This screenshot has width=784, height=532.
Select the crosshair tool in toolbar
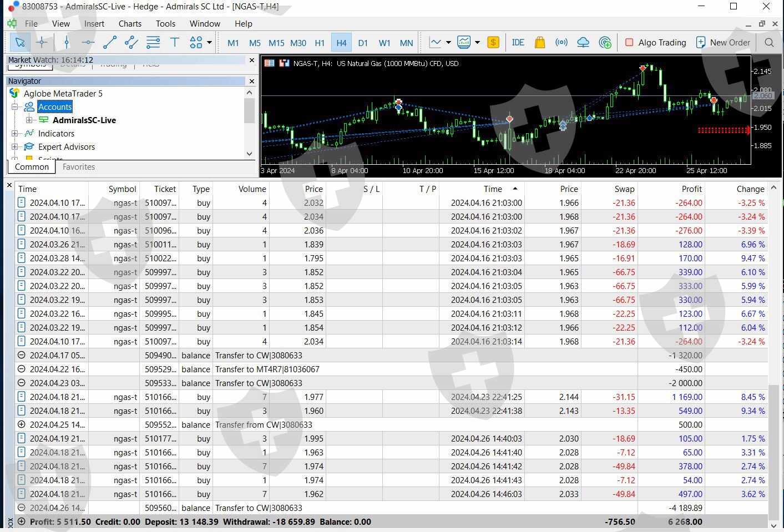tap(42, 43)
